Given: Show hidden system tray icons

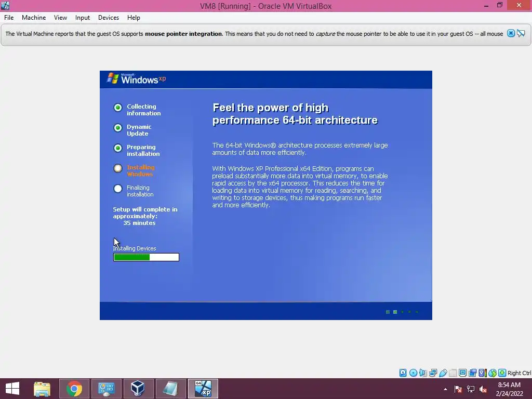Looking at the screenshot, I should pyautogui.click(x=445, y=389).
